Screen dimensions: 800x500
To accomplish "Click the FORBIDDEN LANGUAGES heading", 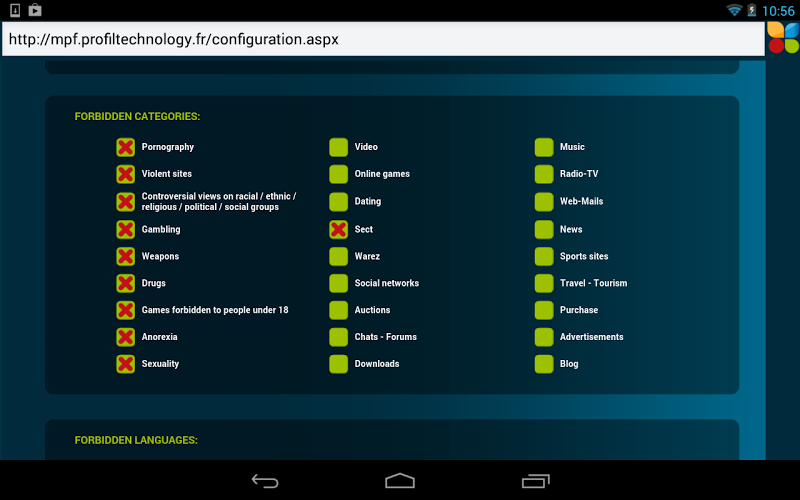I will pyautogui.click(x=136, y=440).
